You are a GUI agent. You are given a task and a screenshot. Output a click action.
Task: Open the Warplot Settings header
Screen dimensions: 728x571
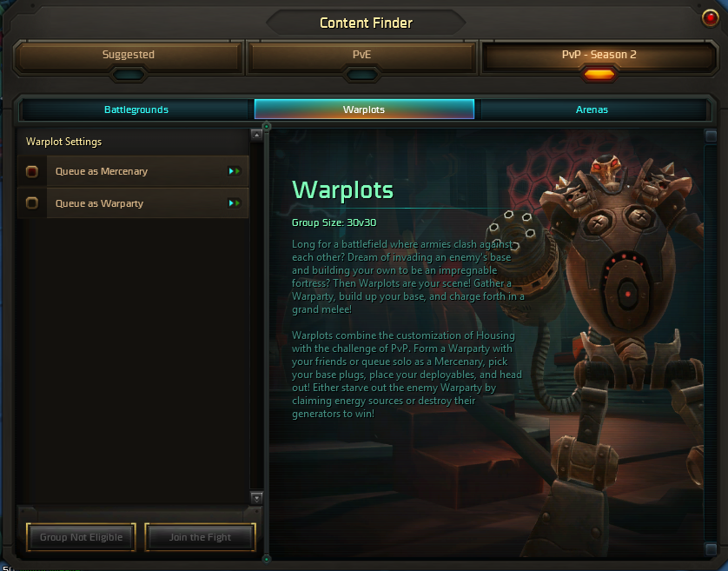63,142
